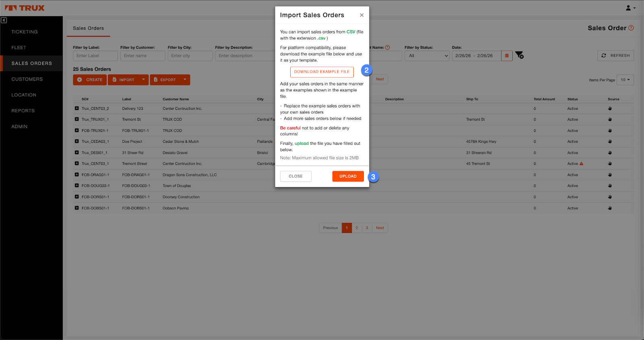Close the Import Sales Orders dialog with X

point(361,15)
